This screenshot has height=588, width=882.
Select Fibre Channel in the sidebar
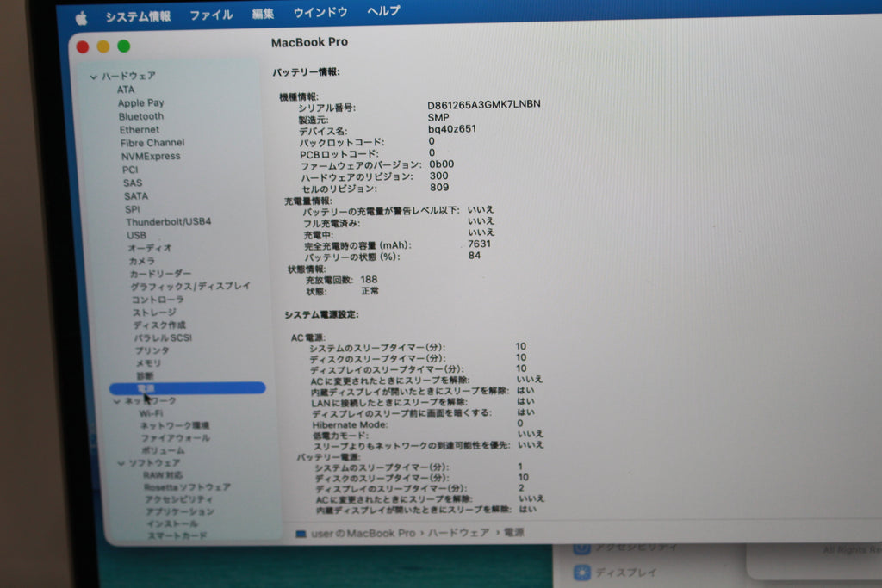pyautogui.click(x=152, y=143)
